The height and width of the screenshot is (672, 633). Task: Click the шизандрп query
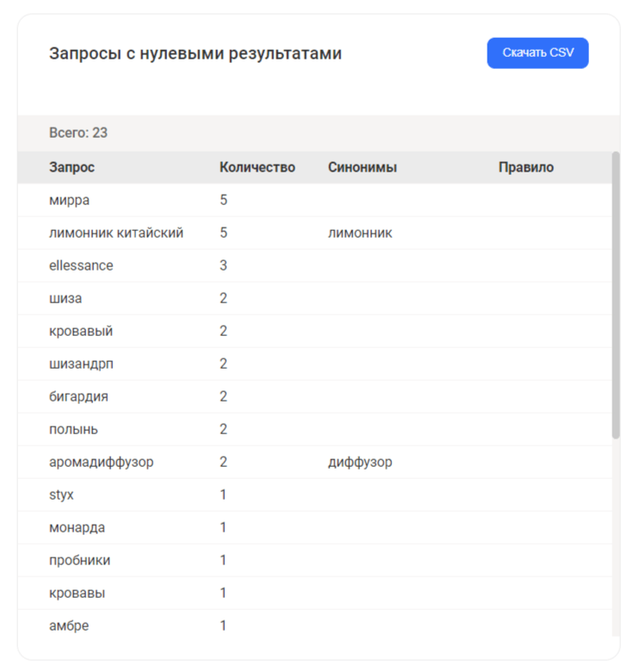tap(81, 364)
